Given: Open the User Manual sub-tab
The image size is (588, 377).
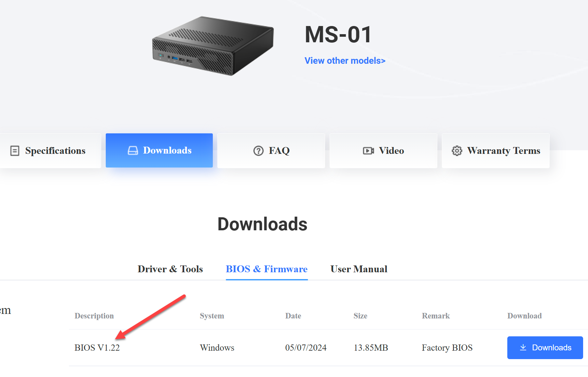Looking at the screenshot, I should 359,269.
